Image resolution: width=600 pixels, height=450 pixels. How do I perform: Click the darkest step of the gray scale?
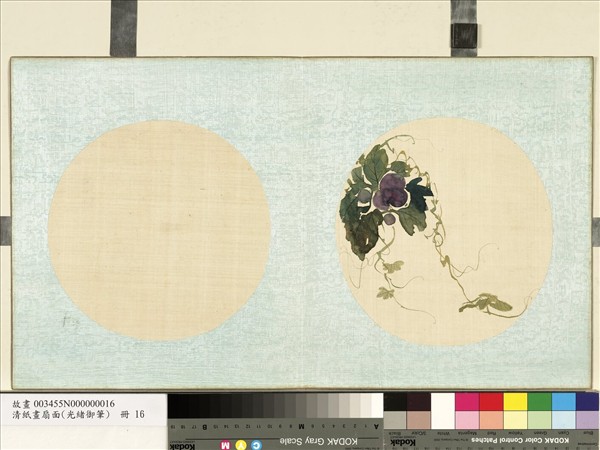pos(175,405)
